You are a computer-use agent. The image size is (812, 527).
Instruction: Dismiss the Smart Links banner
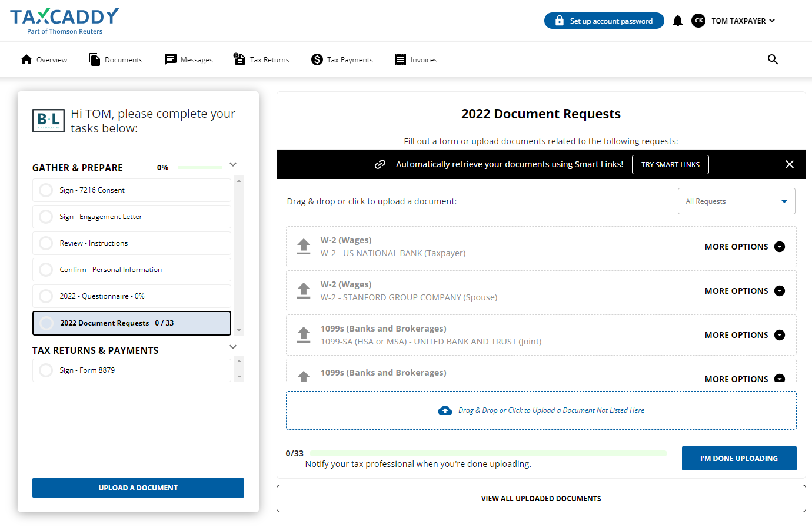(x=790, y=164)
